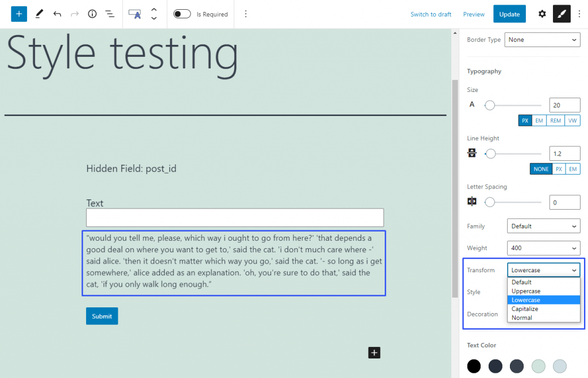Screen dimensions: 588x378
Task: Select EM unit for line height
Action: coord(572,169)
